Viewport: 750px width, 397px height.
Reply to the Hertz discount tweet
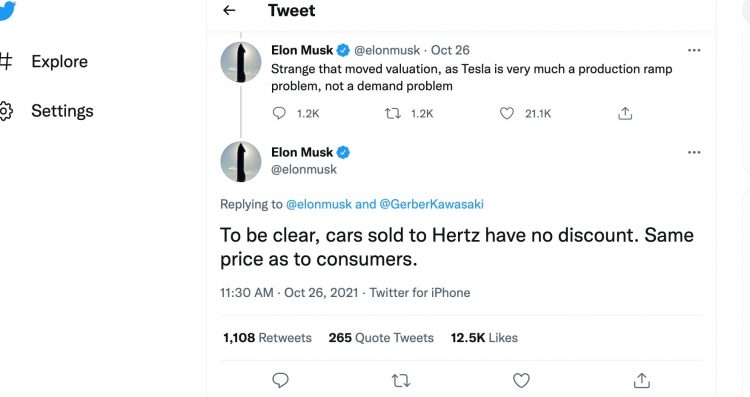(280, 381)
